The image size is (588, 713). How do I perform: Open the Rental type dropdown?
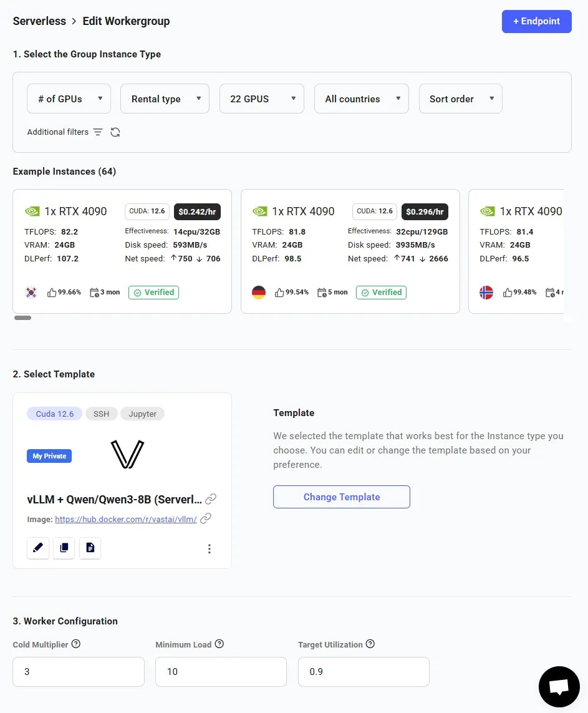coord(165,99)
